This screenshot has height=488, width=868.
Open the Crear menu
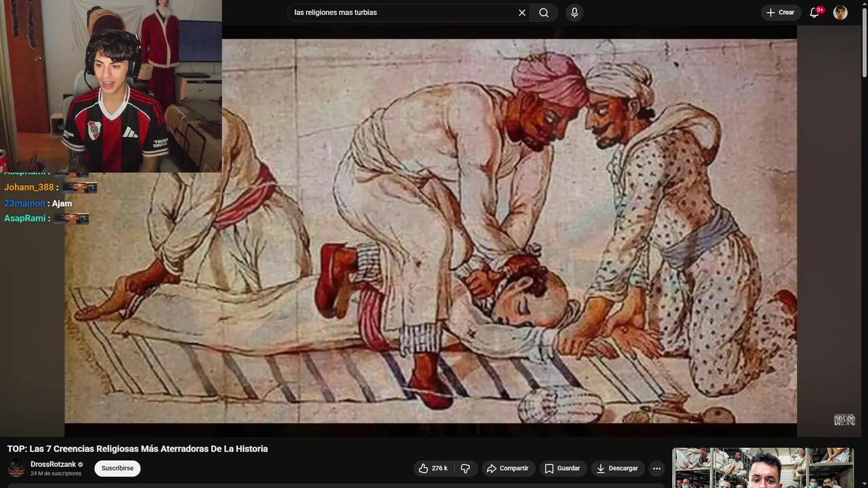(781, 12)
